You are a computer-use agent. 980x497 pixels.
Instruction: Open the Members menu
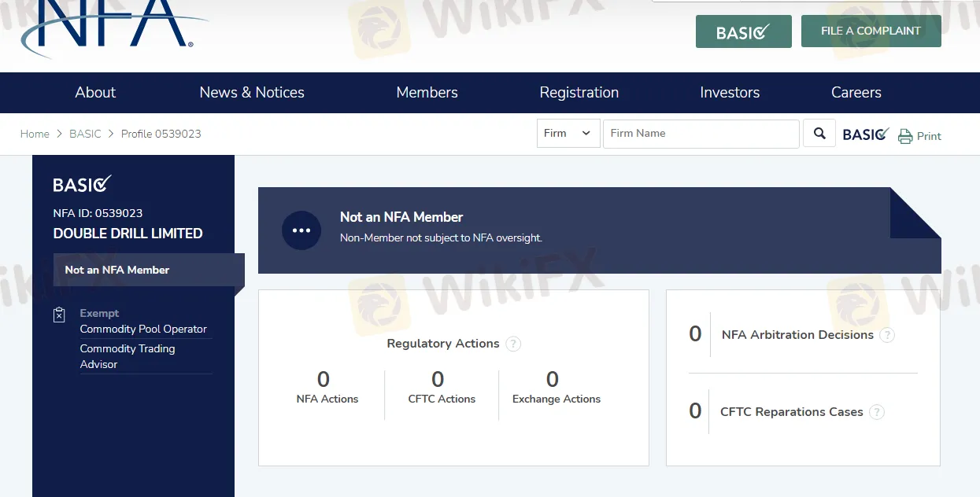tap(427, 92)
